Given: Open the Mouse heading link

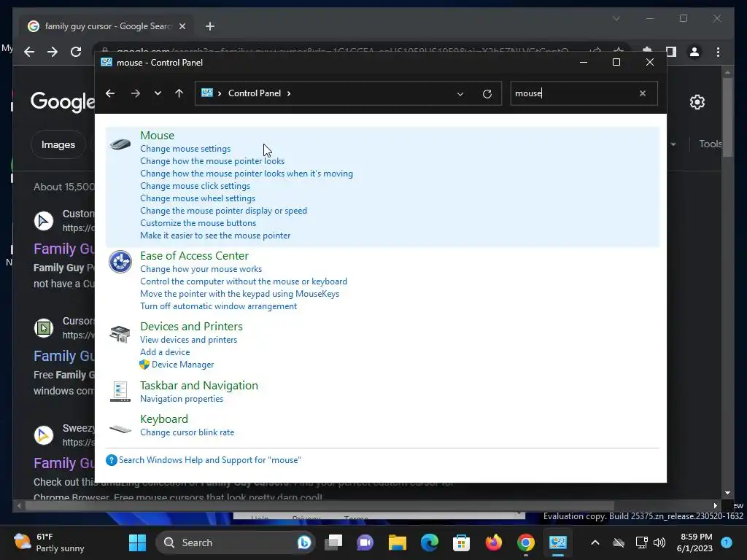Looking at the screenshot, I should coord(158,135).
